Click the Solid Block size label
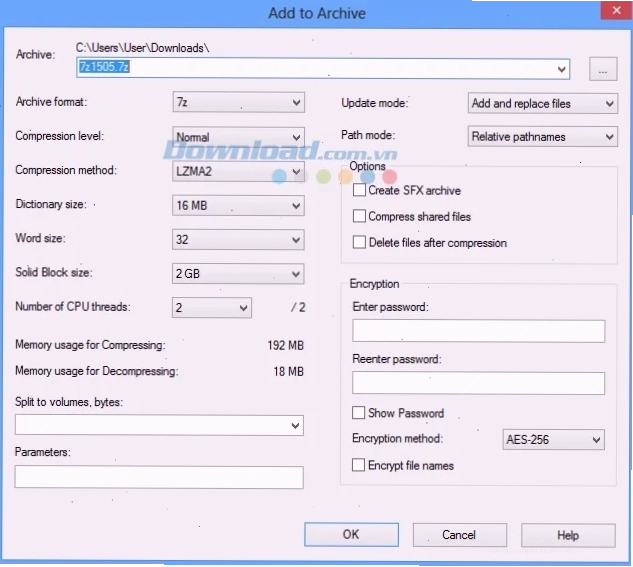 (x=54, y=272)
